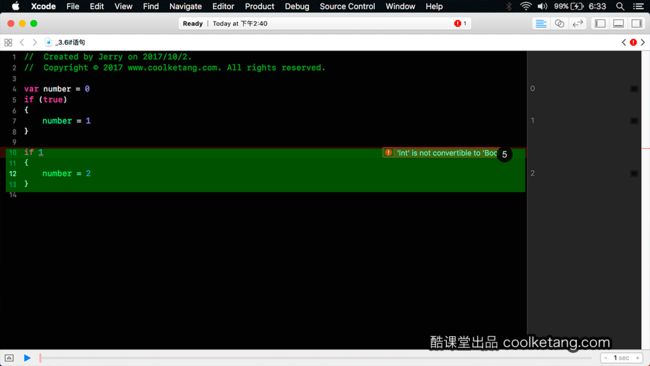Open the Apple menu
Screen dimensions: 650x366
click(15, 6)
